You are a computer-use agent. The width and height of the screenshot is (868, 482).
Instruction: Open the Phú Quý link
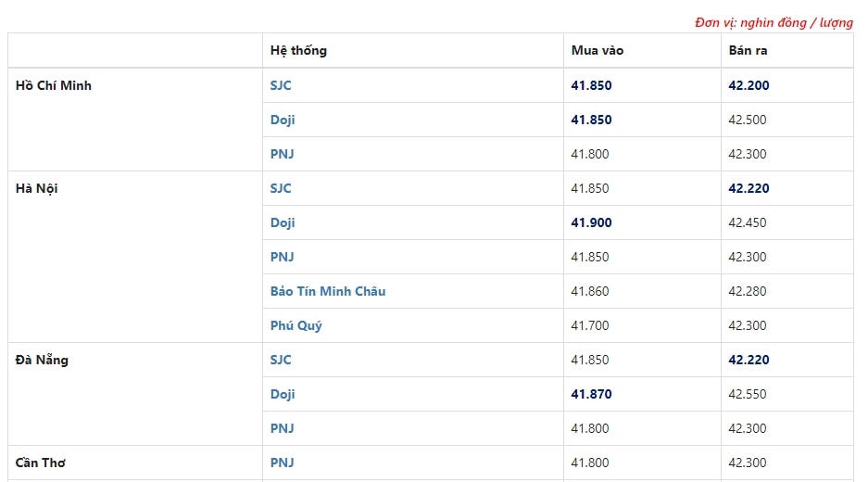(296, 325)
